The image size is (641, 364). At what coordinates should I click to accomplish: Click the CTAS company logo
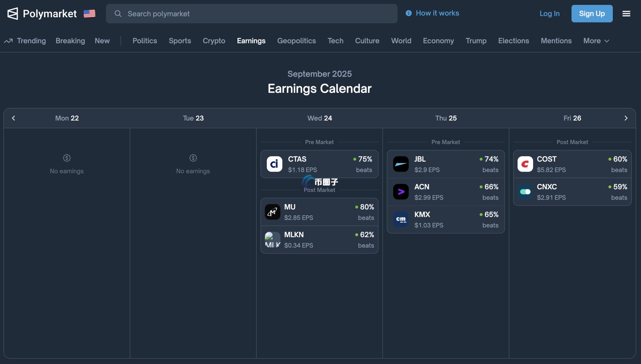[x=274, y=164]
